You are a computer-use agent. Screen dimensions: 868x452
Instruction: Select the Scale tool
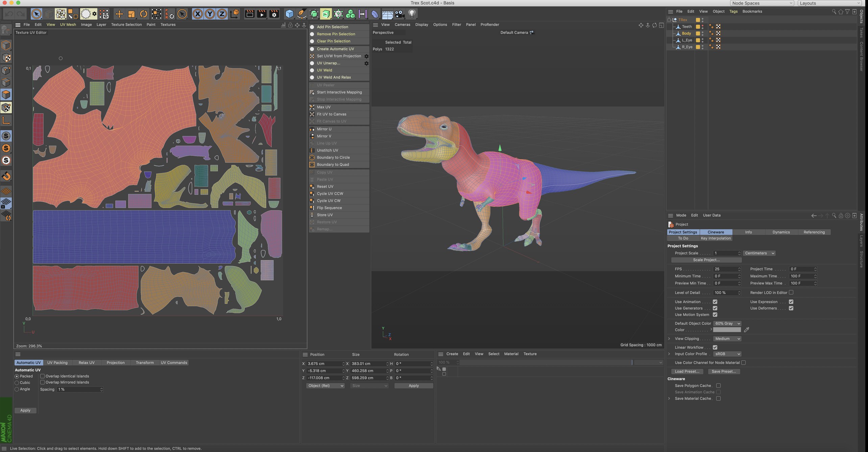(x=131, y=14)
